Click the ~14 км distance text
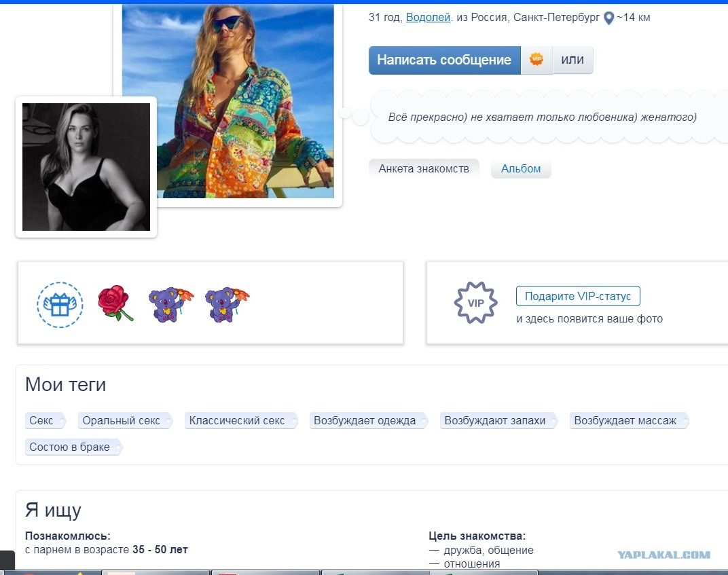This screenshot has height=575, width=728. pyautogui.click(x=634, y=18)
